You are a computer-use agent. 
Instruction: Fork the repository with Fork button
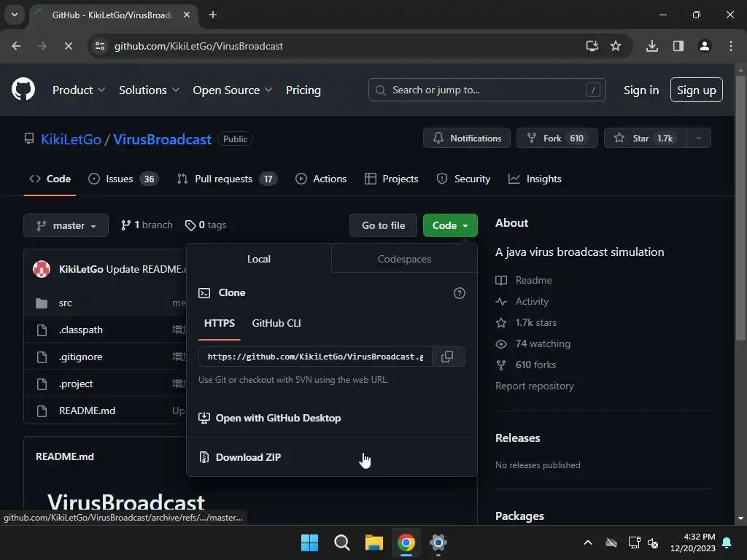[557, 138]
